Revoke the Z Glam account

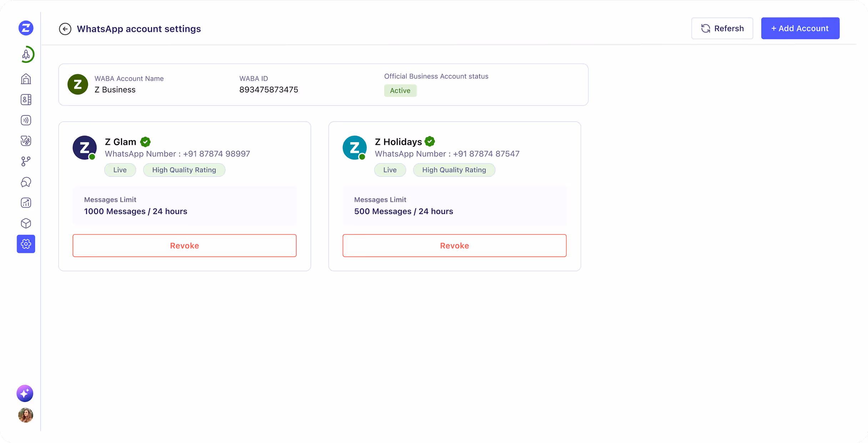pos(185,246)
